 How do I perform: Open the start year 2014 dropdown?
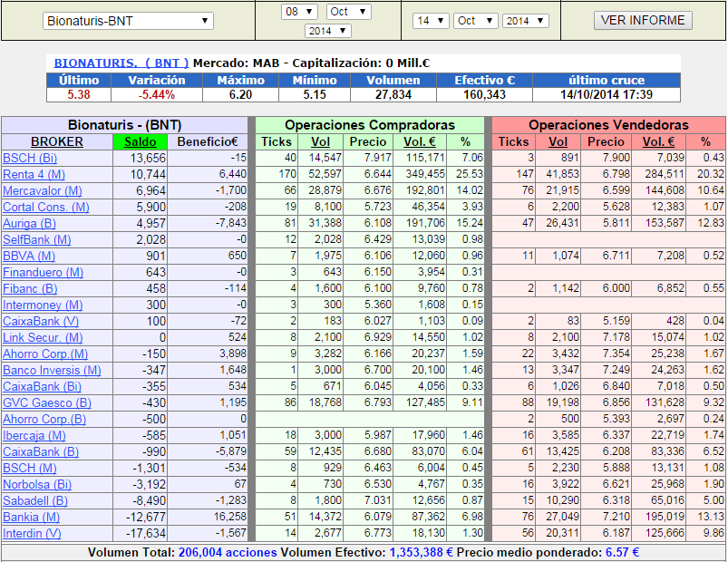tap(328, 31)
